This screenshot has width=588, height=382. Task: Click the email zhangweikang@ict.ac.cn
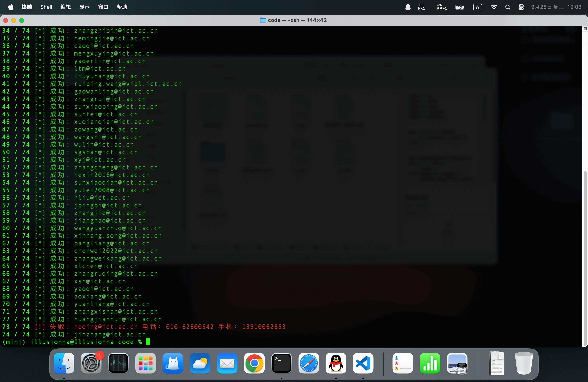click(x=118, y=258)
